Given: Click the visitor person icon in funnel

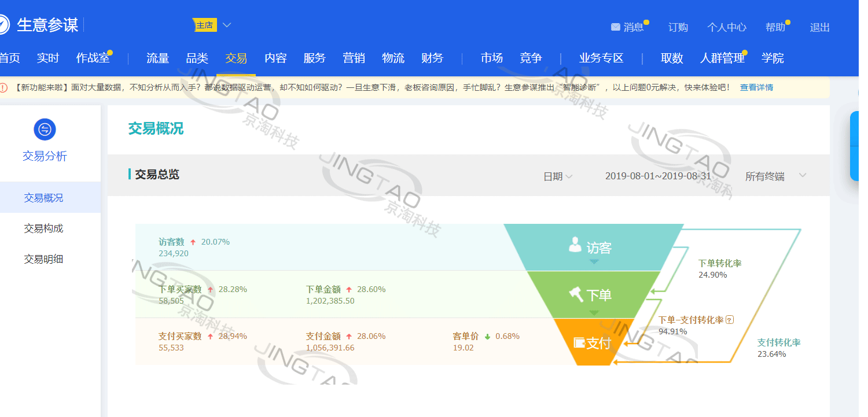Looking at the screenshot, I should pyautogui.click(x=575, y=246).
